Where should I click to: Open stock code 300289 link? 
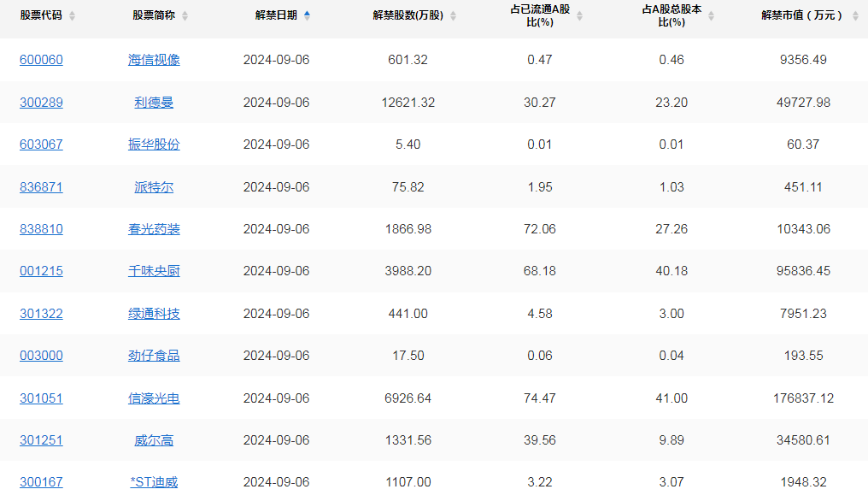pyautogui.click(x=42, y=103)
